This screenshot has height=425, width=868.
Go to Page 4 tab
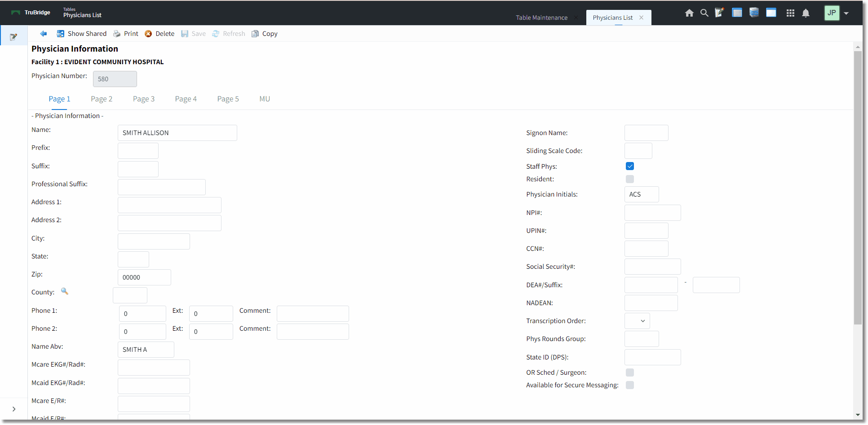186,99
